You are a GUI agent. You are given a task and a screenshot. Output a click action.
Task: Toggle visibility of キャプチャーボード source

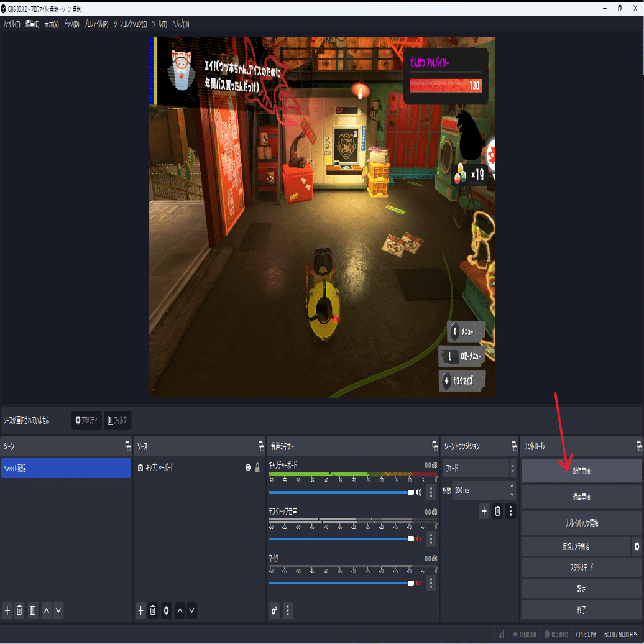248,467
